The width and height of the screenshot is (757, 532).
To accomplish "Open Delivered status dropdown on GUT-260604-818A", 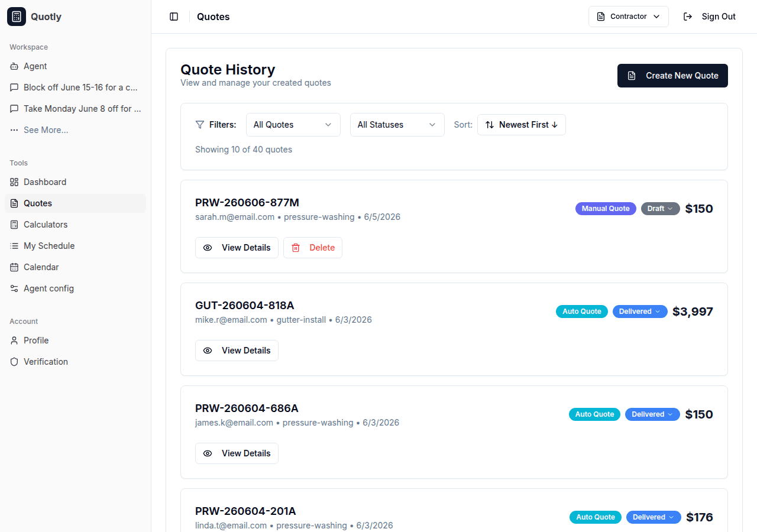I will pos(640,312).
